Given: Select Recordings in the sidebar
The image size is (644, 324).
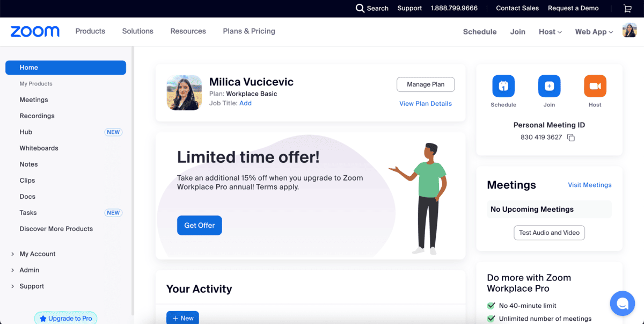Looking at the screenshot, I should [x=37, y=116].
